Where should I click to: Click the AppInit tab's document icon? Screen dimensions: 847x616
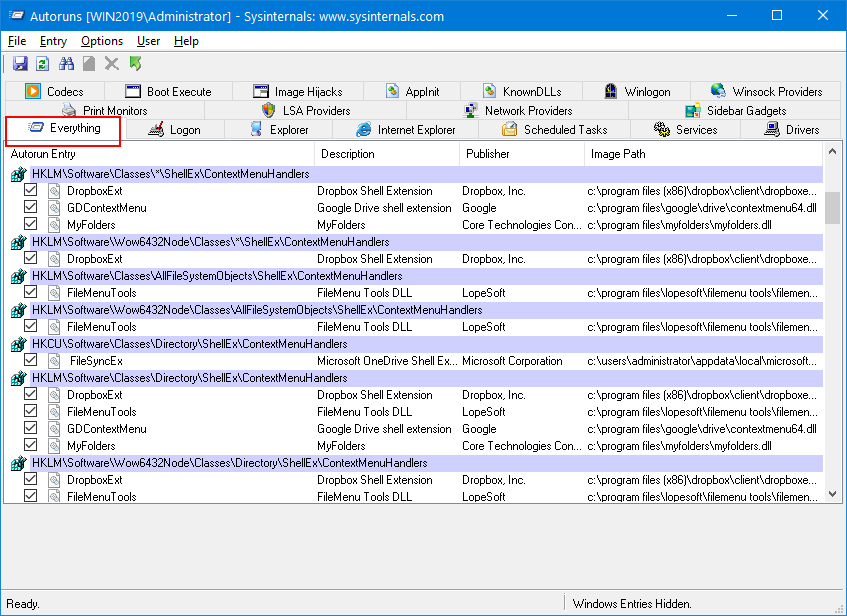pyautogui.click(x=392, y=91)
